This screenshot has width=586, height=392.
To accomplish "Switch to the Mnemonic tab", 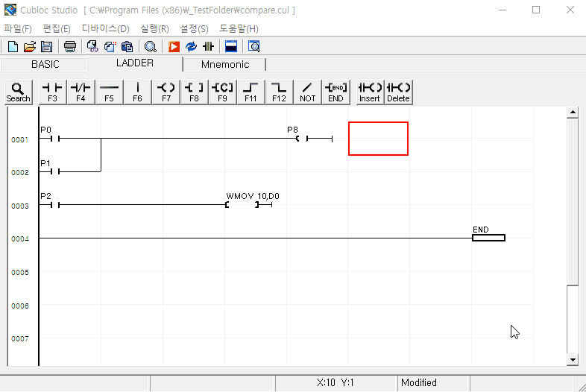I will tap(225, 64).
